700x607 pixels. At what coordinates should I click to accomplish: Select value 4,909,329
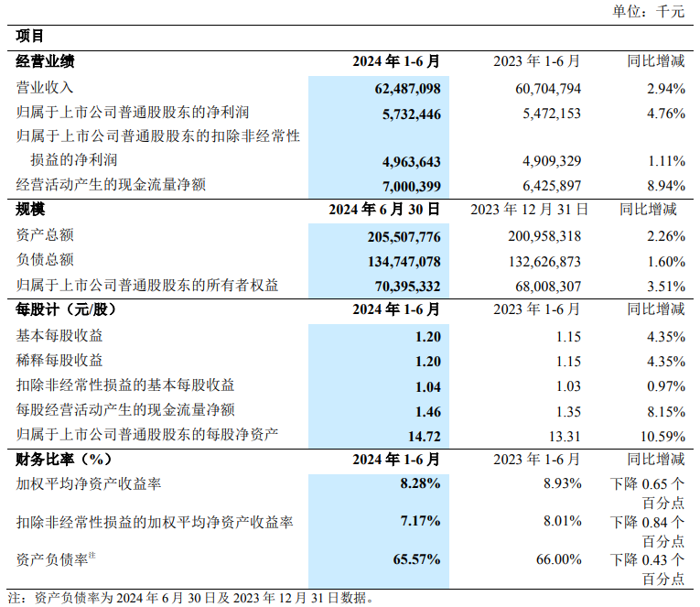click(552, 161)
